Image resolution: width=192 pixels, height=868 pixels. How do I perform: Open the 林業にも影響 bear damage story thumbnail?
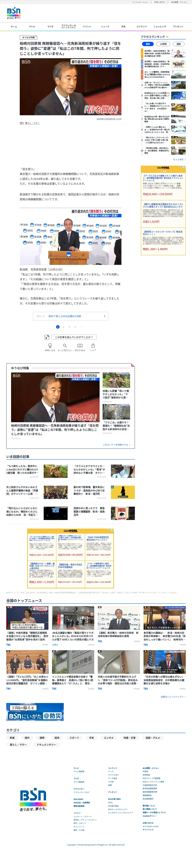(116, 380)
